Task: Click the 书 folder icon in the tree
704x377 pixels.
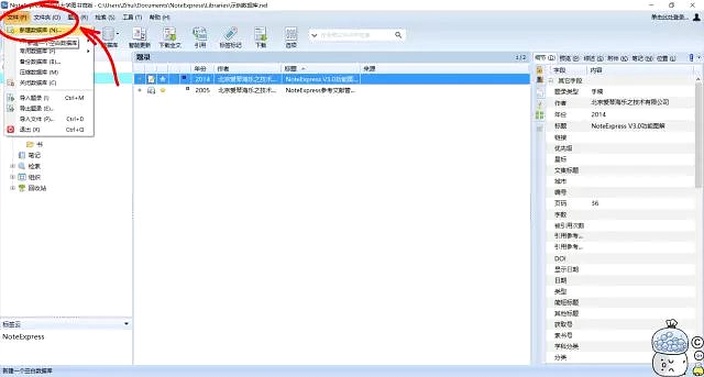Action: click(x=30, y=145)
